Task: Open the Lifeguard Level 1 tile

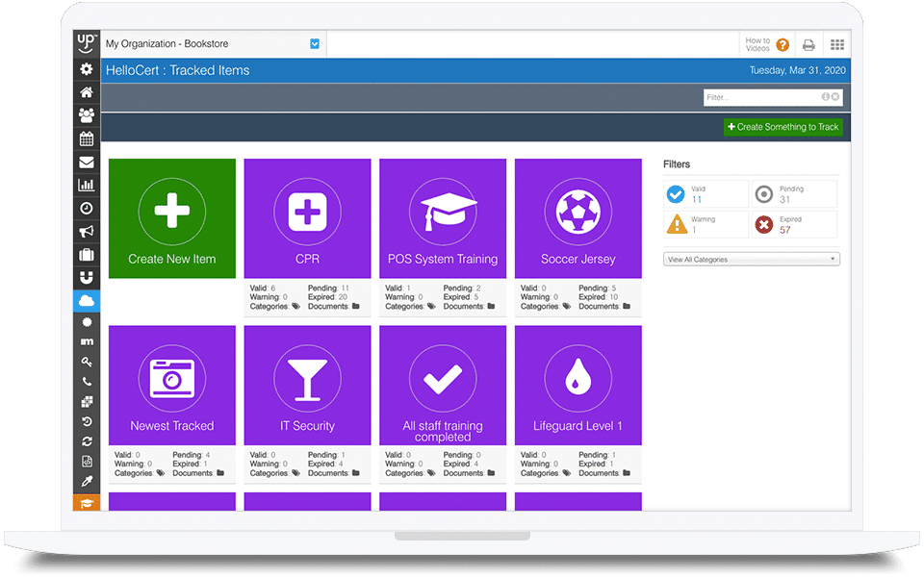Action: click(x=577, y=385)
